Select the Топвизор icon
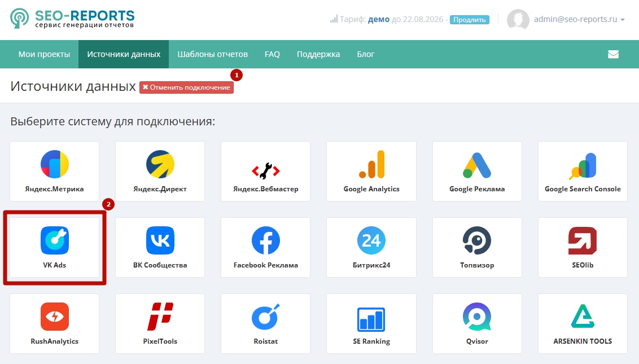 tap(477, 240)
